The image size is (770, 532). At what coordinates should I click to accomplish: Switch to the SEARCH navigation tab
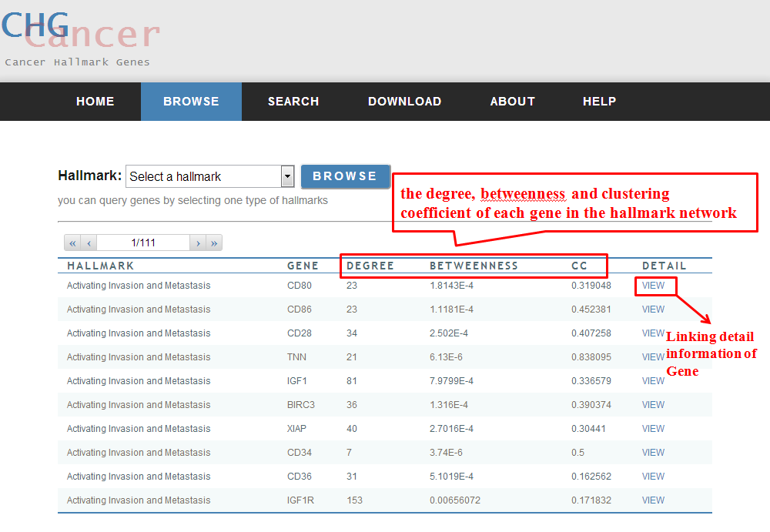[293, 102]
